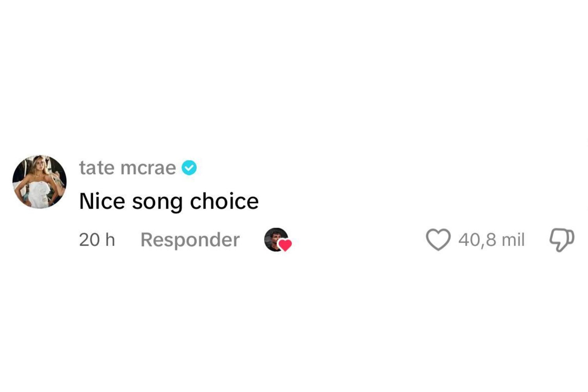Click the word "Nice" in the comment
This screenshot has height=392, width=588.
click(102, 201)
